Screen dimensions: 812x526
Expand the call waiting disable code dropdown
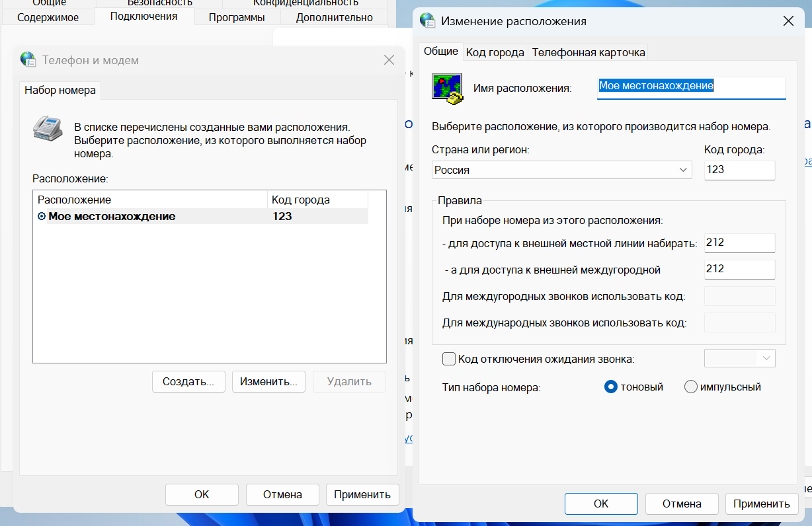click(766, 358)
